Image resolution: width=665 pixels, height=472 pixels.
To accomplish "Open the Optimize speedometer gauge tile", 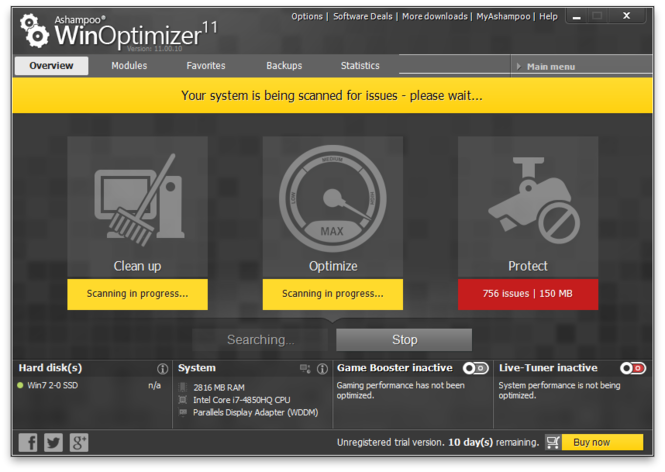I will 332,207.
